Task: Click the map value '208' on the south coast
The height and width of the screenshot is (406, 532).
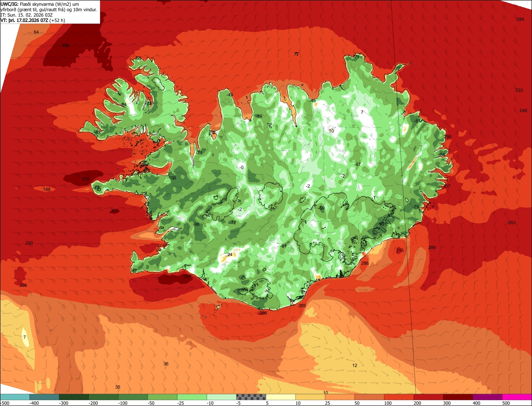Action: (x=263, y=313)
